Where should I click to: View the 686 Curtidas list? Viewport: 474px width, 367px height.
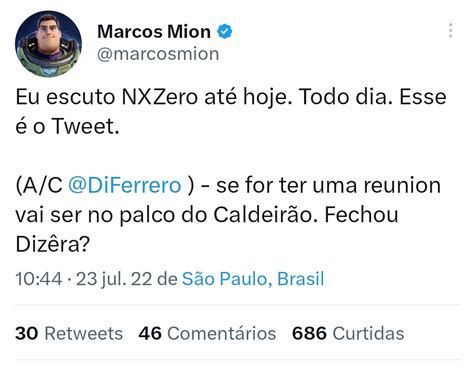pyautogui.click(x=348, y=333)
